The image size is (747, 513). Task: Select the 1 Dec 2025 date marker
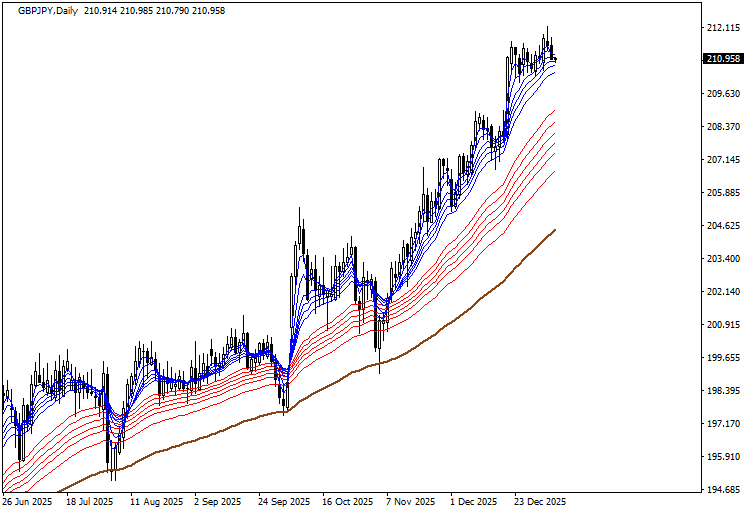point(474,502)
